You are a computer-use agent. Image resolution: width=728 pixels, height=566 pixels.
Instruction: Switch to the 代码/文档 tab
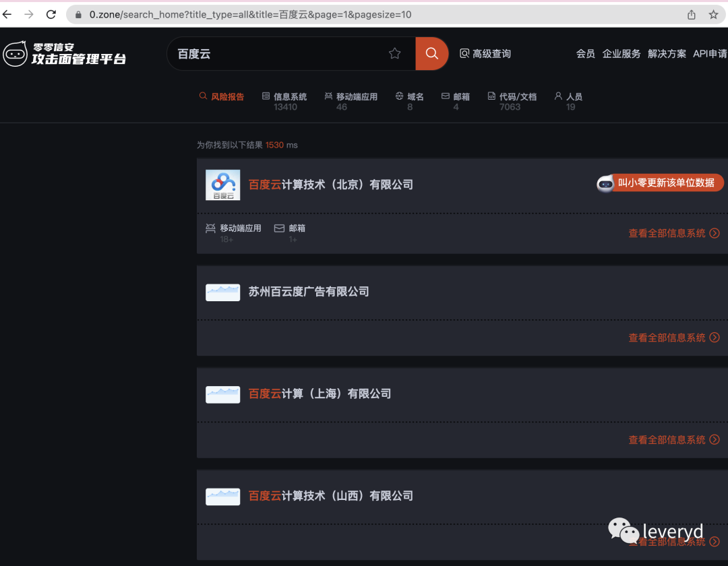tap(512, 101)
